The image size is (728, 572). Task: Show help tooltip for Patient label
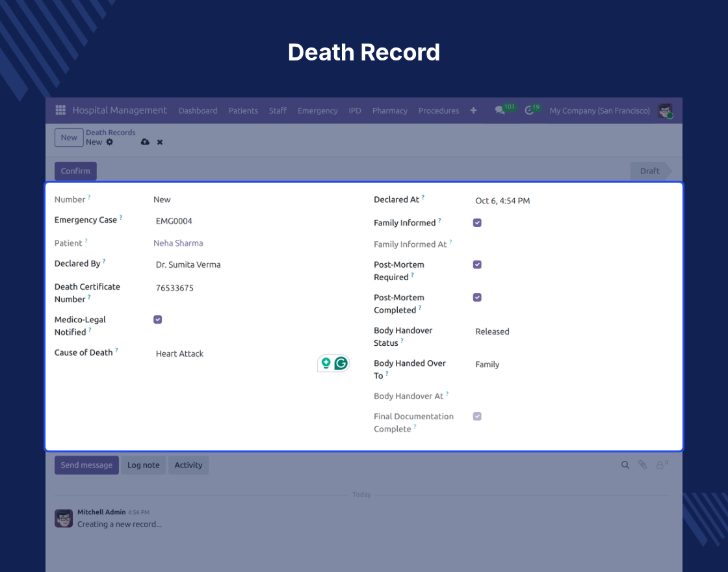86,240
